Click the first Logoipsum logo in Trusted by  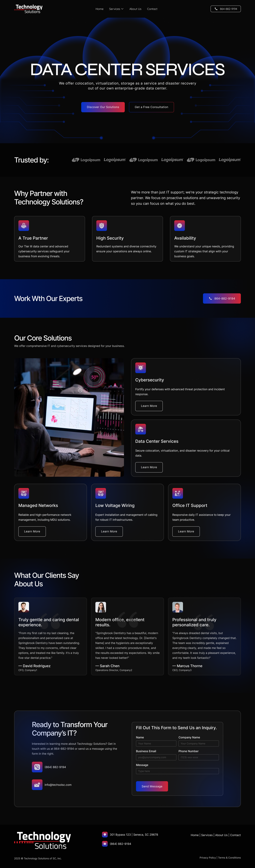(x=86, y=160)
